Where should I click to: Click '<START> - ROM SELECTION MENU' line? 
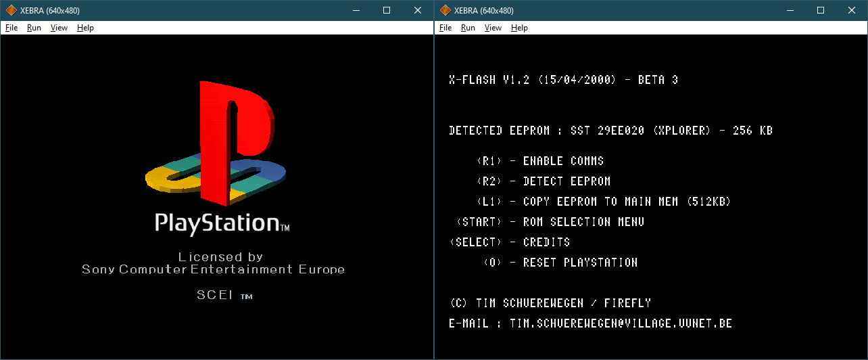[x=550, y=222]
